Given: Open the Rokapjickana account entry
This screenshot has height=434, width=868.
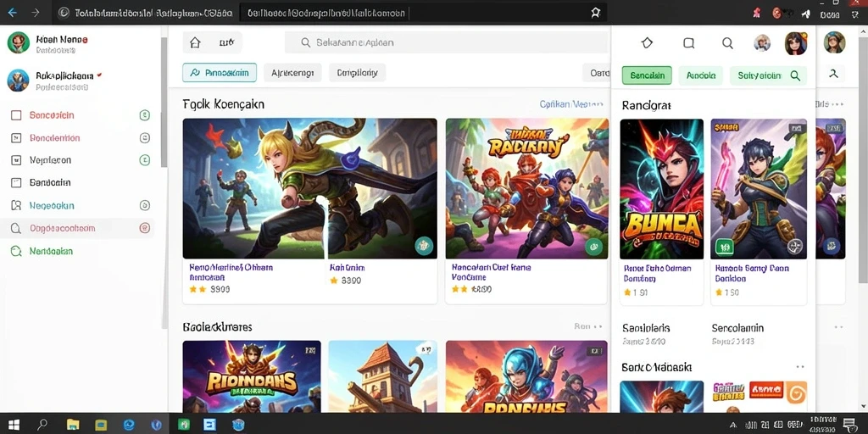Looking at the screenshot, I should click(x=54, y=81).
